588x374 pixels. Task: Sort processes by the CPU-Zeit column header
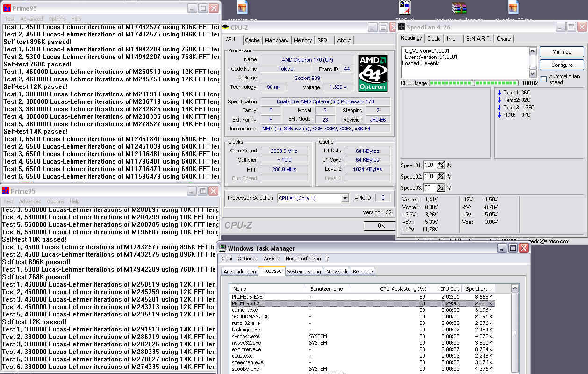coord(445,289)
